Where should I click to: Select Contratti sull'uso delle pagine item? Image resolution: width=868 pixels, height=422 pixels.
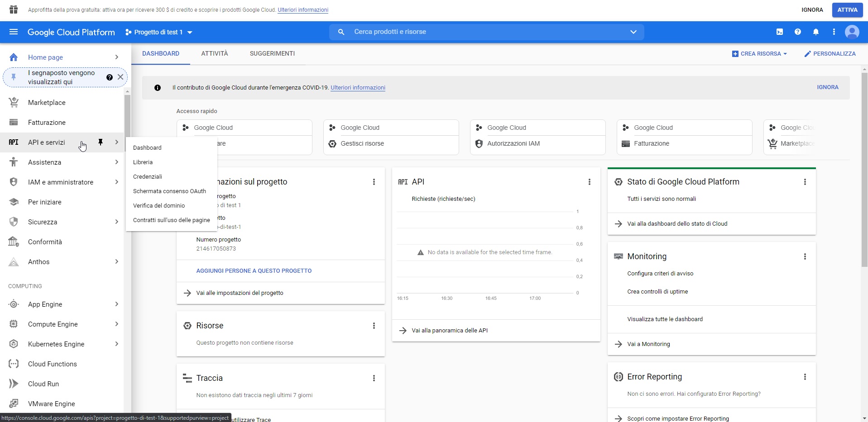point(172,220)
